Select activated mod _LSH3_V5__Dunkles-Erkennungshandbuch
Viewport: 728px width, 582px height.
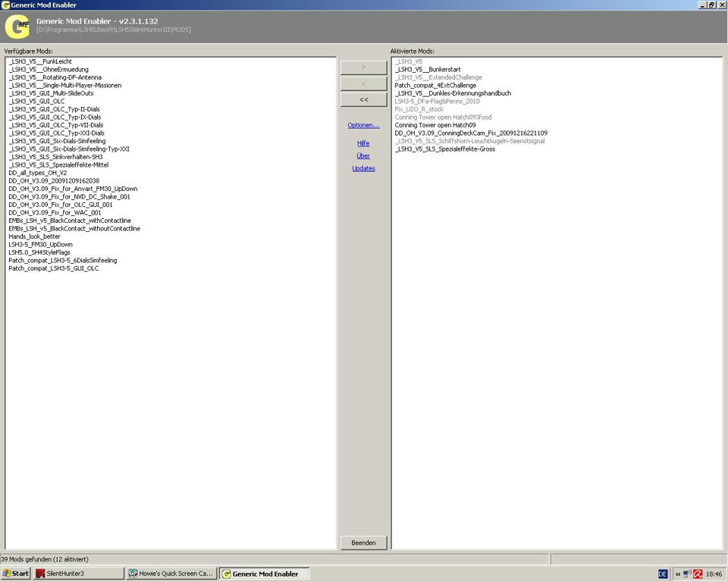point(453,93)
